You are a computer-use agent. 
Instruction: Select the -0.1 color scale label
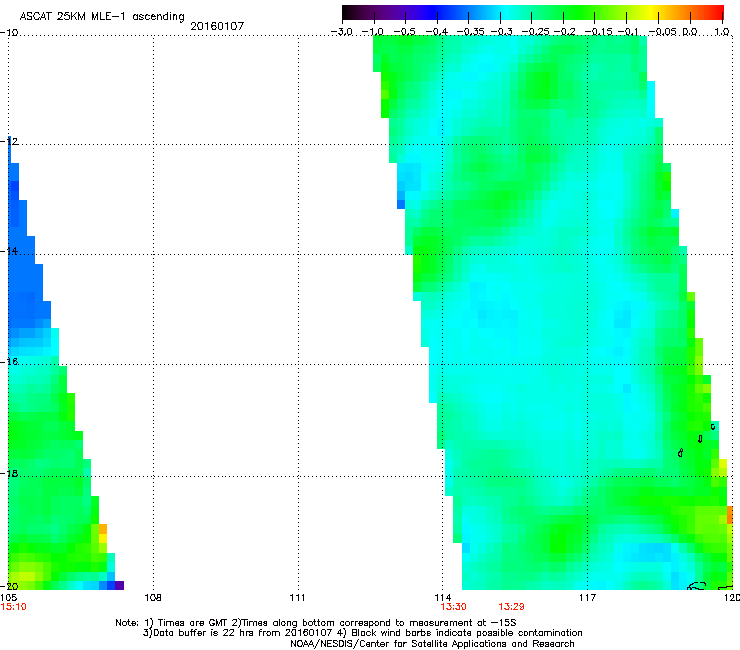(628, 32)
